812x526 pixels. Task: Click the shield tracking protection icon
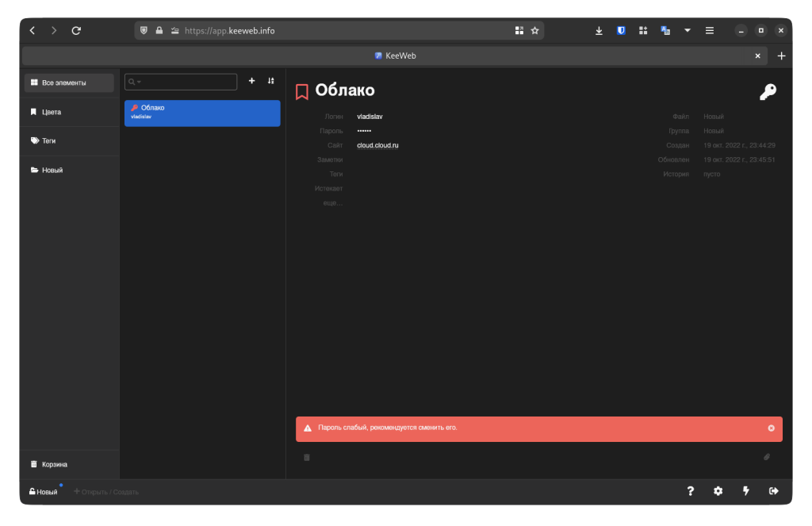(x=144, y=31)
